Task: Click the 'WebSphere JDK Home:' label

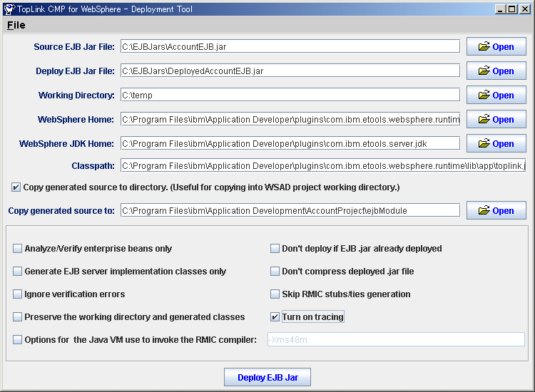Action: 66,143
